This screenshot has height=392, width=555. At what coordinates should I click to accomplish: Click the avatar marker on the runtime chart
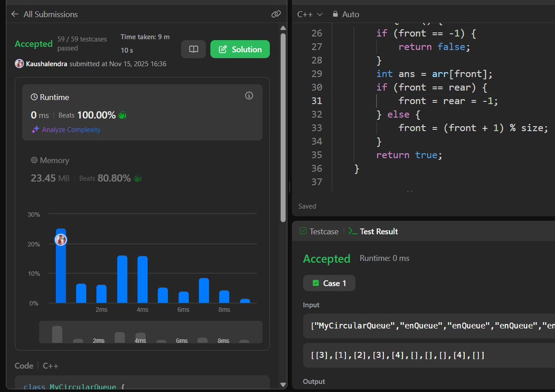click(x=61, y=239)
